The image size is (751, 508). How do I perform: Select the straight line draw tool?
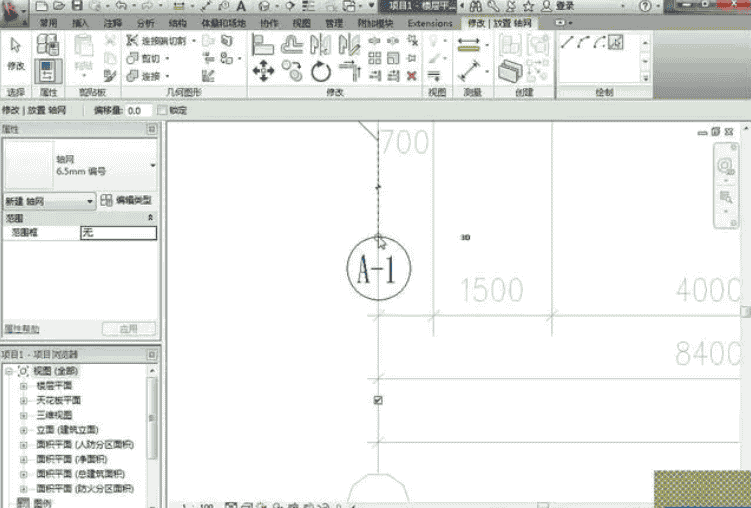[x=568, y=42]
